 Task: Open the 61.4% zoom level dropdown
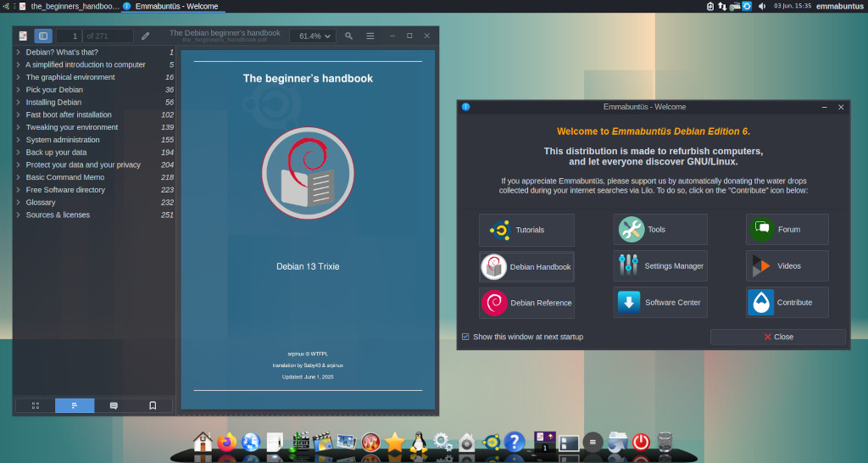tap(314, 36)
